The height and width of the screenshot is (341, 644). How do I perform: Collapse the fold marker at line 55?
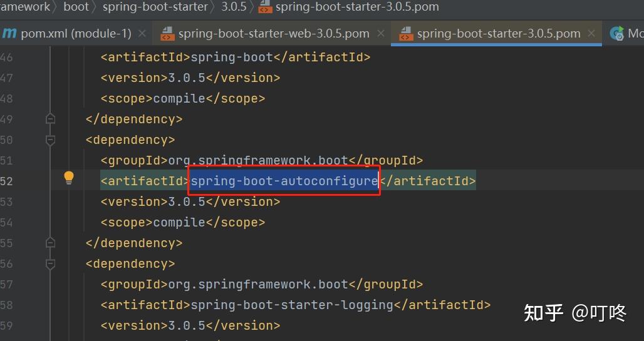coord(51,243)
